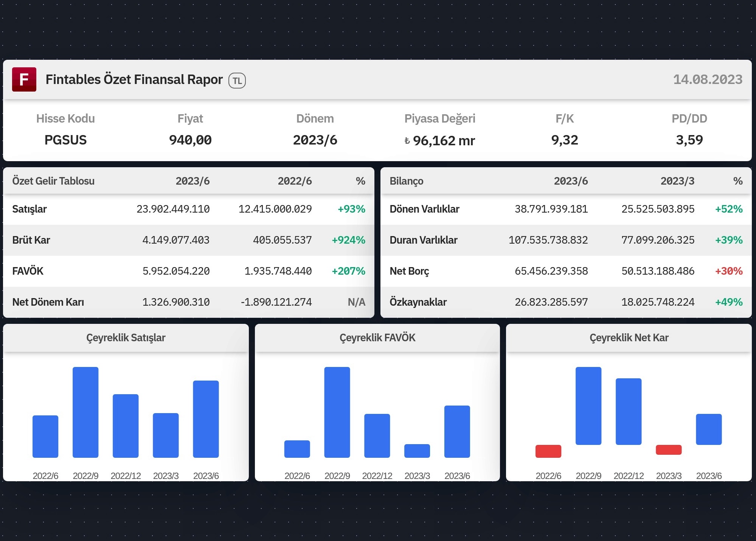Click the +49% change for Özkaynaklar
This screenshot has height=541, width=756.
[x=729, y=302]
